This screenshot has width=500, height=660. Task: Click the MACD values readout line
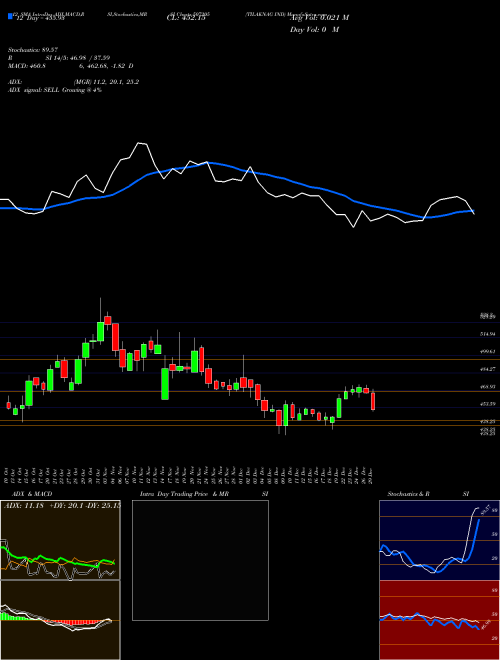click(71, 66)
